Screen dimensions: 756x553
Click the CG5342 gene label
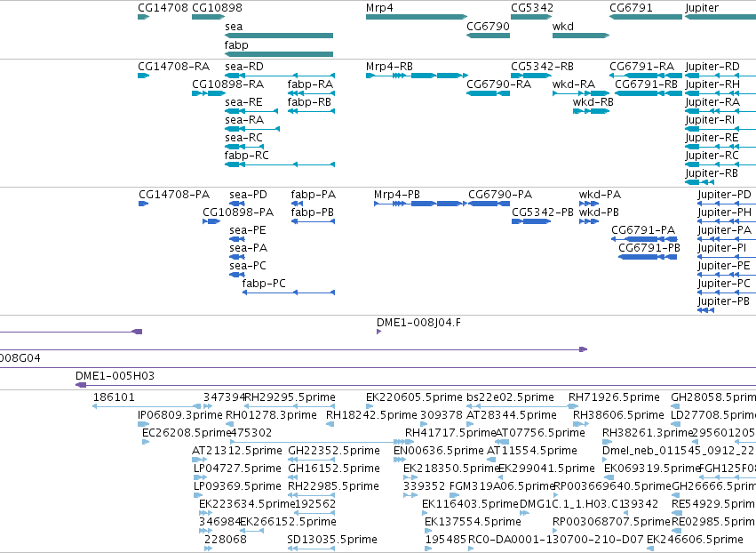click(x=532, y=8)
